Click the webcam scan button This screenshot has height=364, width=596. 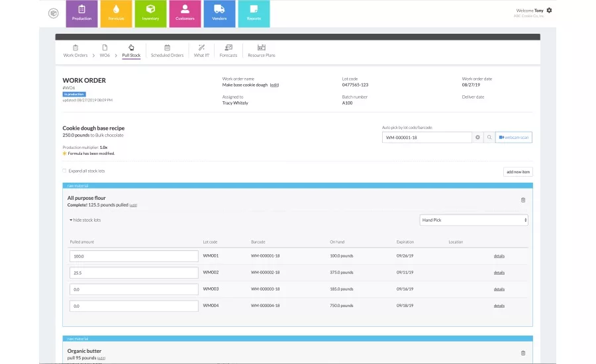point(514,137)
